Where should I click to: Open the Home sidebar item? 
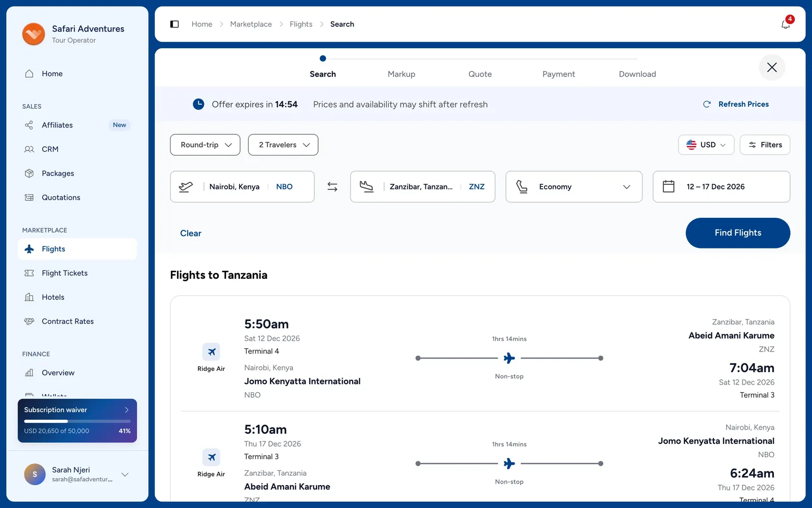[x=77, y=74]
